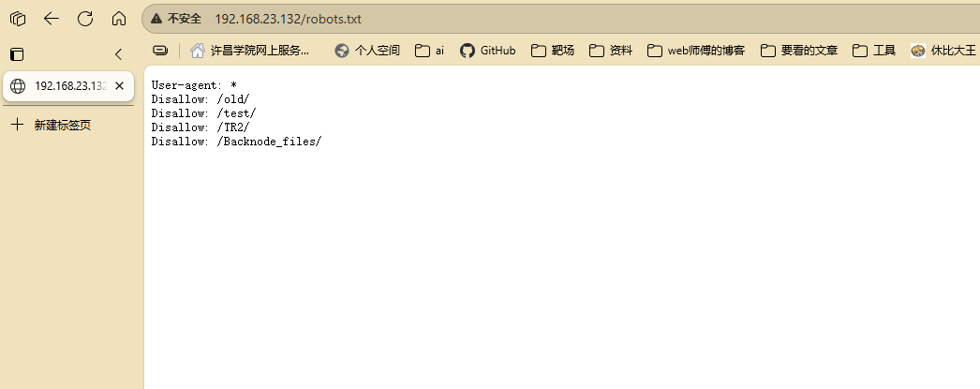The image size is (980, 389).
Task: Open the 许昌学院网上服务 bookmark
Action: pyautogui.click(x=250, y=51)
